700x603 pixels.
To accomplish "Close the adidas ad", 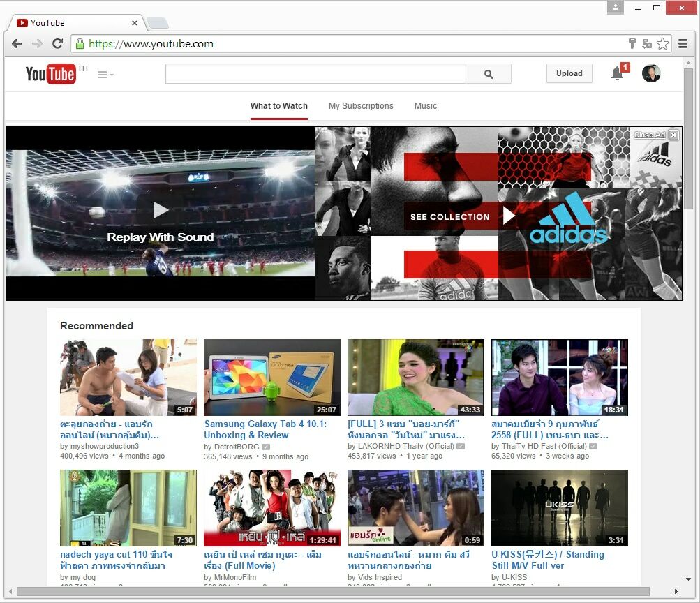I will tap(673, 135).
